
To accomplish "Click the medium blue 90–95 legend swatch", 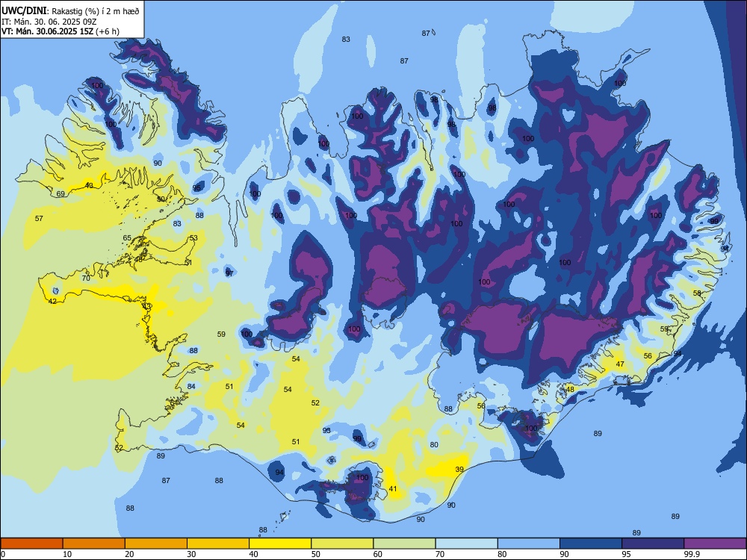I will (x=591, y=544).
